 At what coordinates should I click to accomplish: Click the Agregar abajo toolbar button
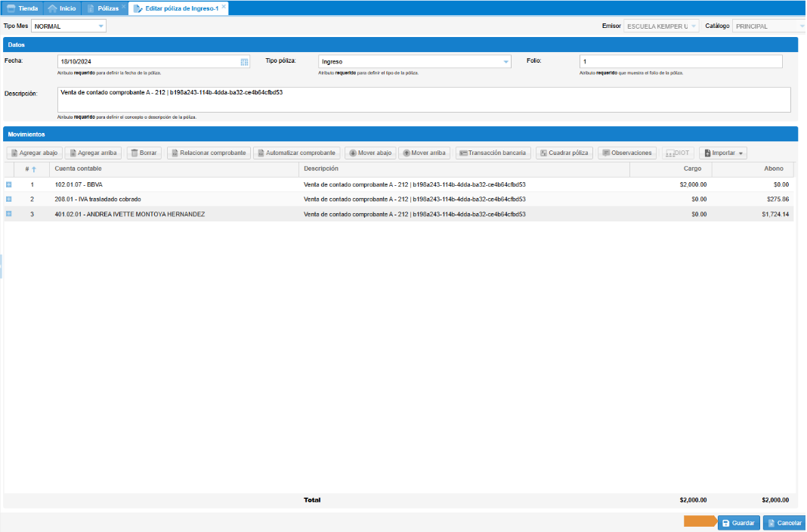click(x=34, y=153)
